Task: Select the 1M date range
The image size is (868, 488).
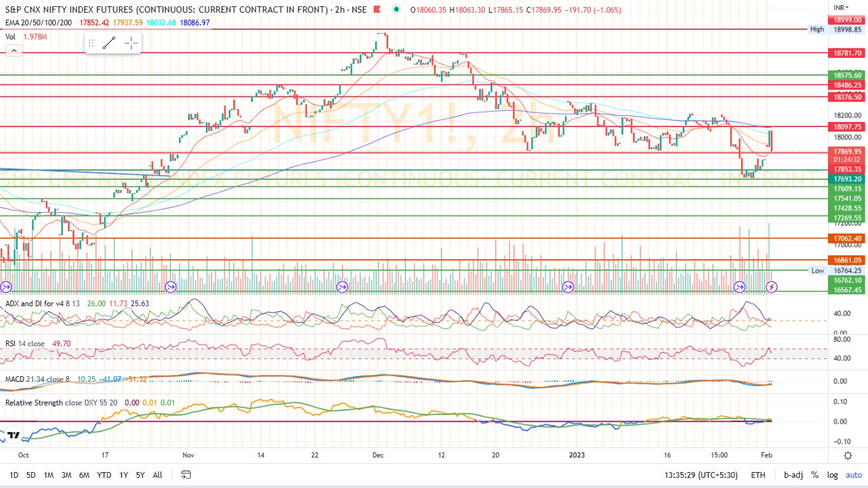Action: pos(48,475)
